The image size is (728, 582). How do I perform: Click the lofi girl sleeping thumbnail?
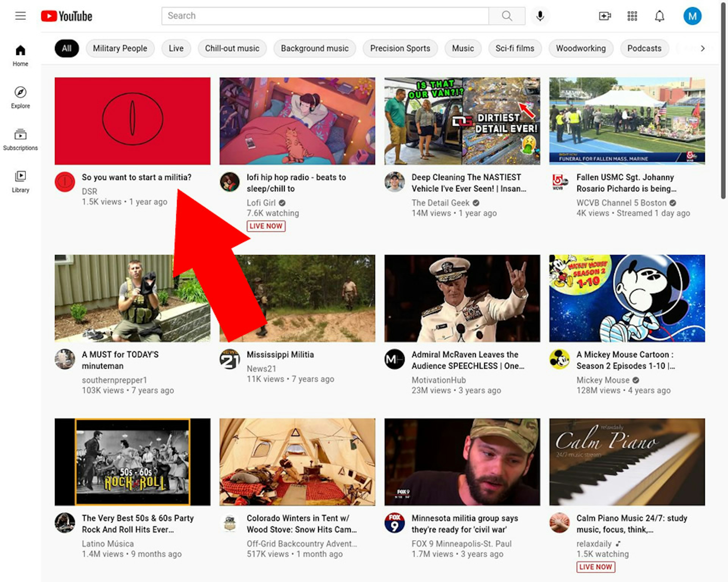point(297,121)
